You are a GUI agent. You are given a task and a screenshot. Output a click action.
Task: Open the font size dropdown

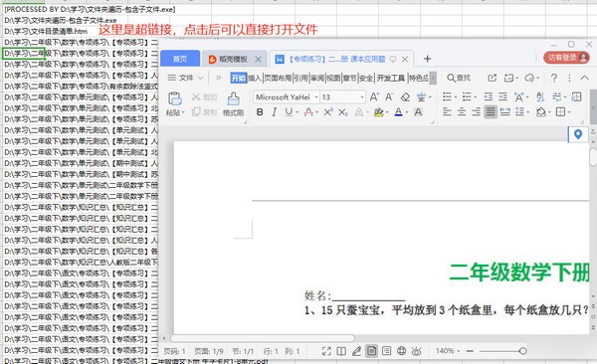click(x=362, y=97)
